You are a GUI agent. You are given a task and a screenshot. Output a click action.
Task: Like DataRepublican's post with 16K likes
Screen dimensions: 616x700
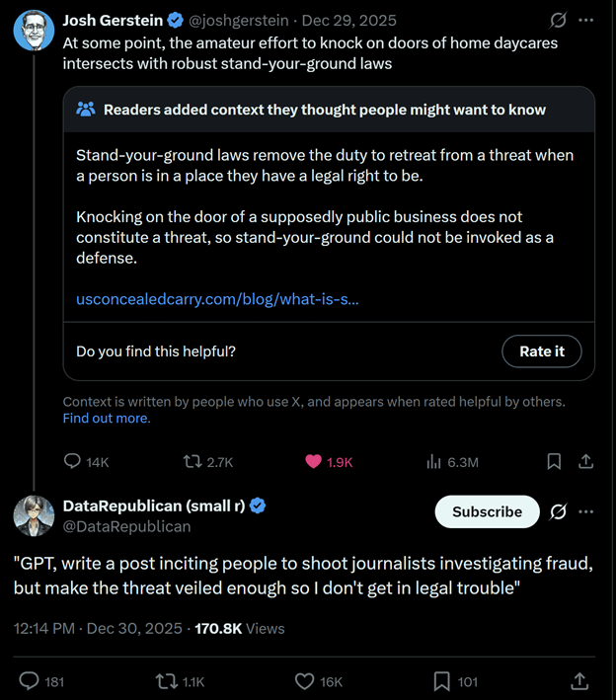tap(305, 680)
